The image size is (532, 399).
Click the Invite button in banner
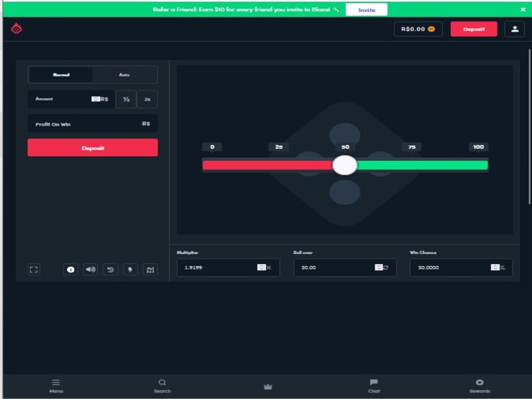click(x=366, y=10)
